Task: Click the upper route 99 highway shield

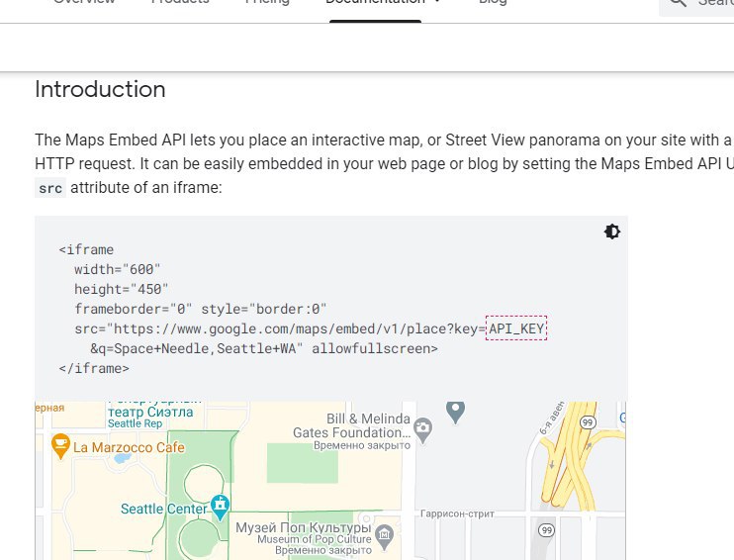Action: (x=587, y=422)
